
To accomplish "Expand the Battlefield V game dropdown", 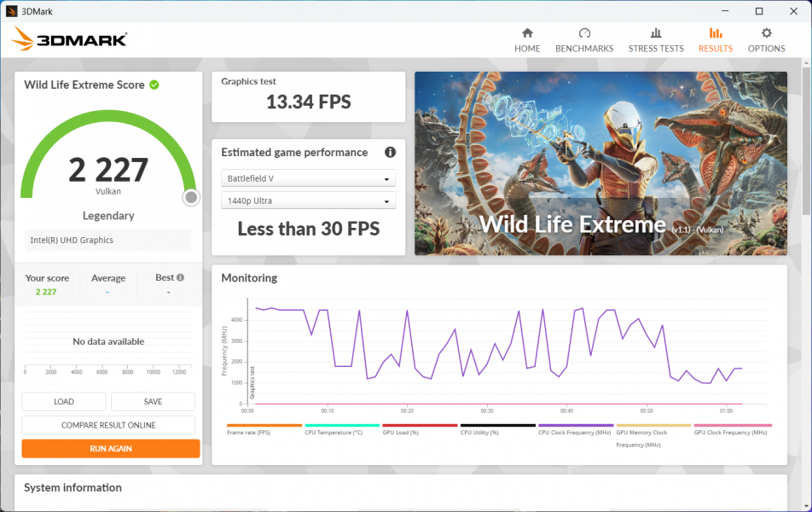I will point(308,178).
